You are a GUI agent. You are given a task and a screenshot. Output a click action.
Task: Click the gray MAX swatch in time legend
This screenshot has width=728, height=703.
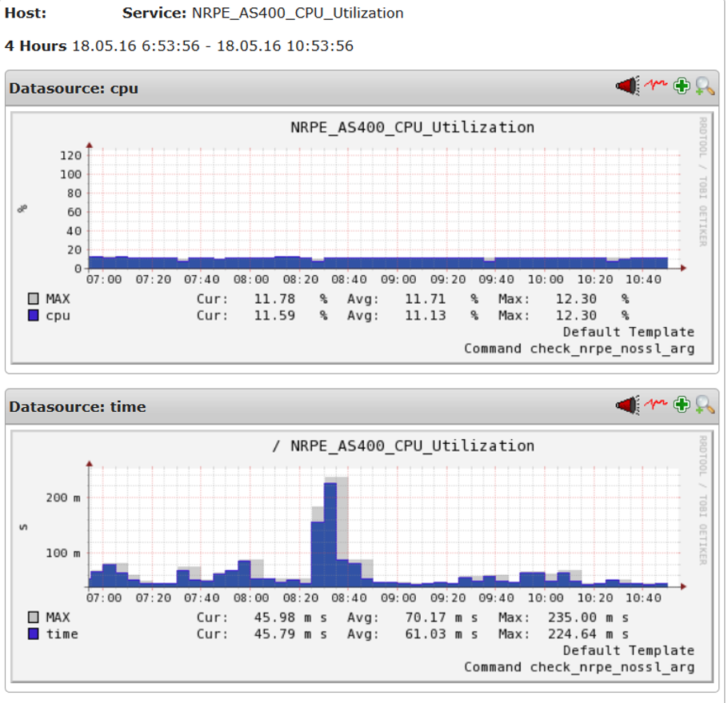coord(33,617)
